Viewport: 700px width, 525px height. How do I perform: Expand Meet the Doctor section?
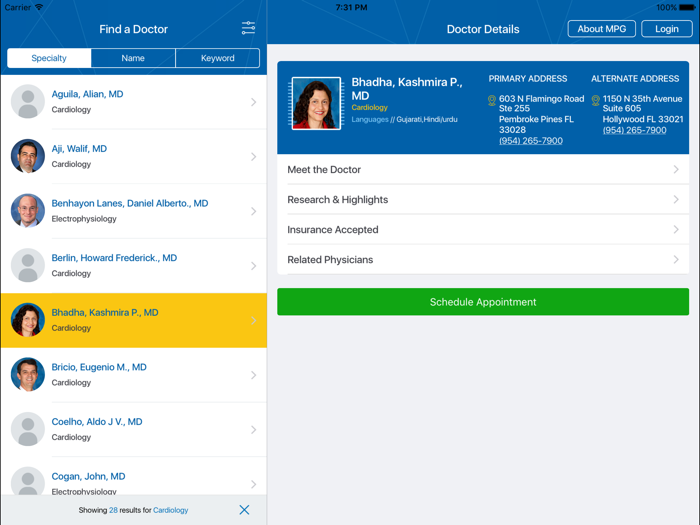483,170
